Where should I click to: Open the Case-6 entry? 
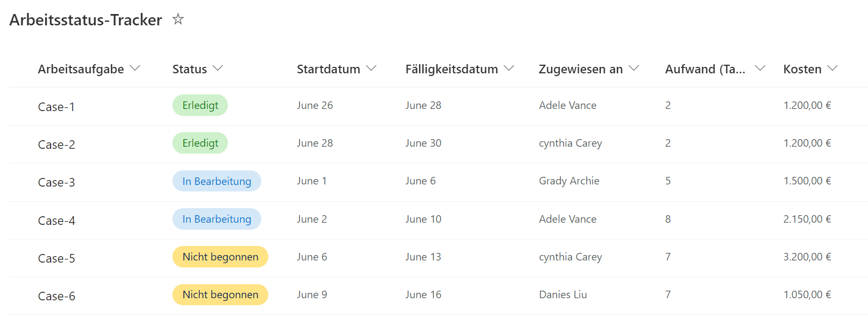pyautogui.click(x=56, y=296)
